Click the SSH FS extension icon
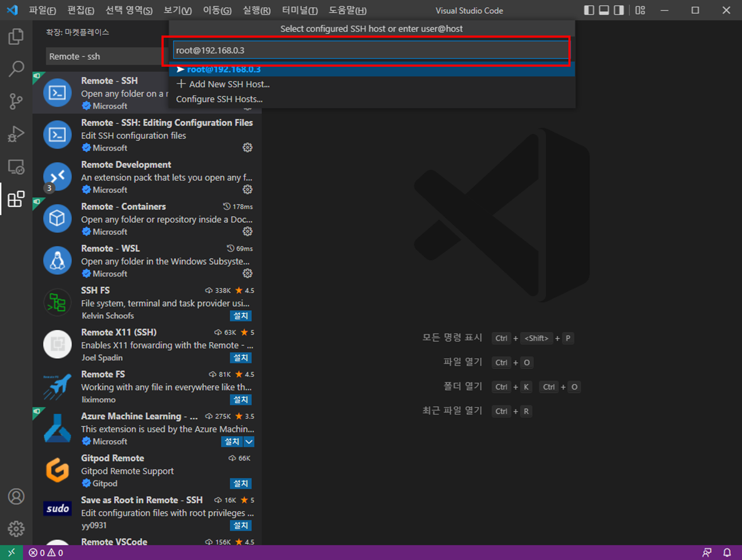 tap(58, 302)
